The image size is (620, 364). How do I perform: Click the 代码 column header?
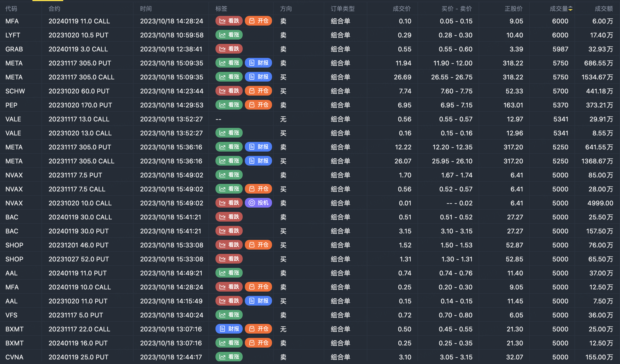pyautogui.click(x=11, y=9)
